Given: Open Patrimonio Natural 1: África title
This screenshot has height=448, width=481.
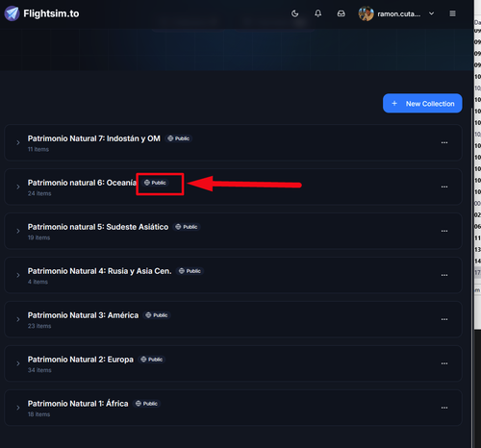Looking at the screenshot, I should pyautogui.click(x=78, y=404).
